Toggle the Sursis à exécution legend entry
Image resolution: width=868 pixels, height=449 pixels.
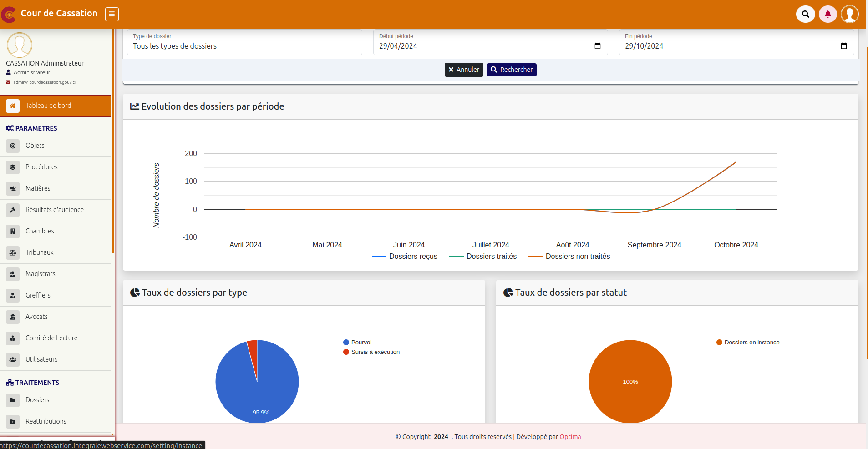[x=371, y=352]
